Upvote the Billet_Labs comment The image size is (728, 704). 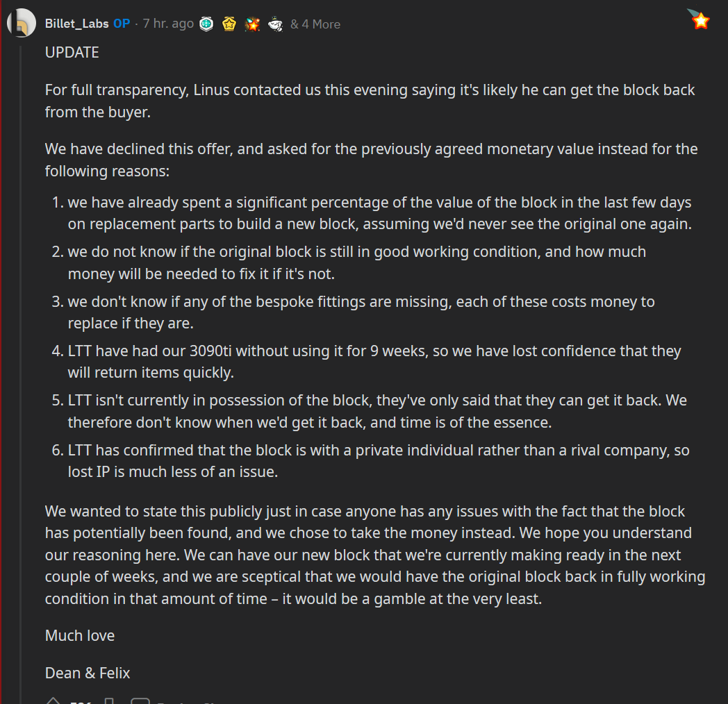click(x=53, y=701)
